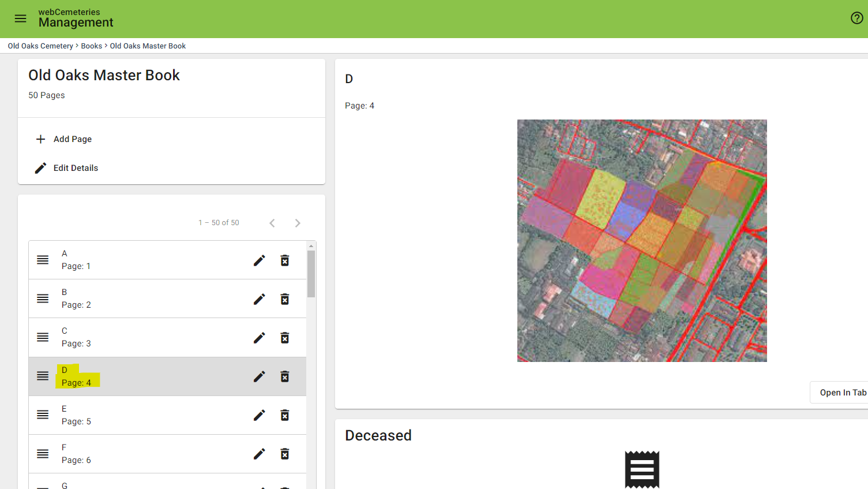Delete page E with the trash icon
This screenshot has height=489, width=868.
coord(285,415)
